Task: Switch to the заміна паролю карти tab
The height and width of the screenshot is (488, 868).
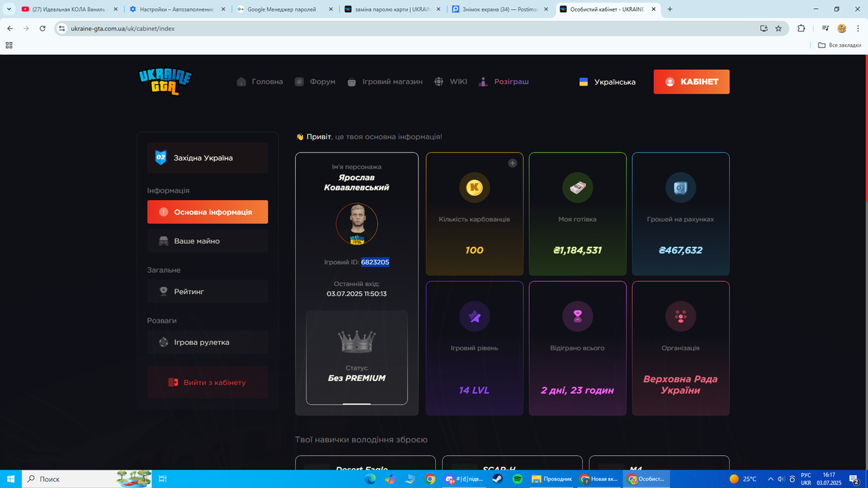Action: point(393,9)
